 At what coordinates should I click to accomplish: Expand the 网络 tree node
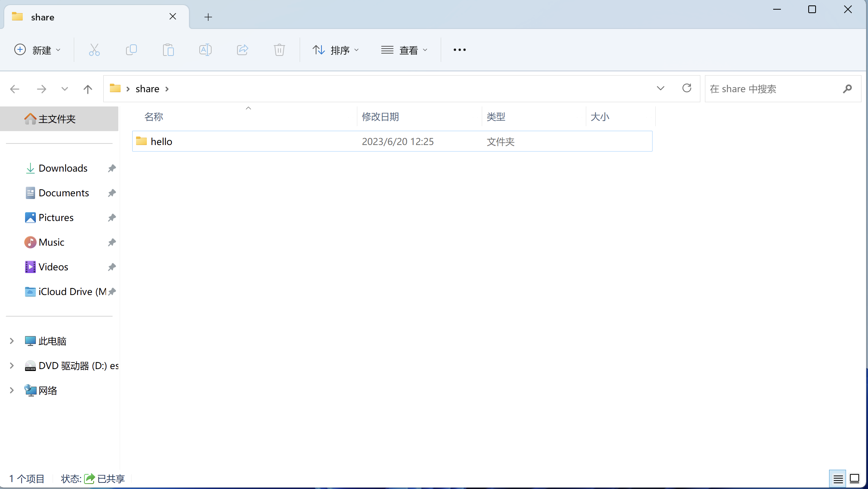coord(12,390)
